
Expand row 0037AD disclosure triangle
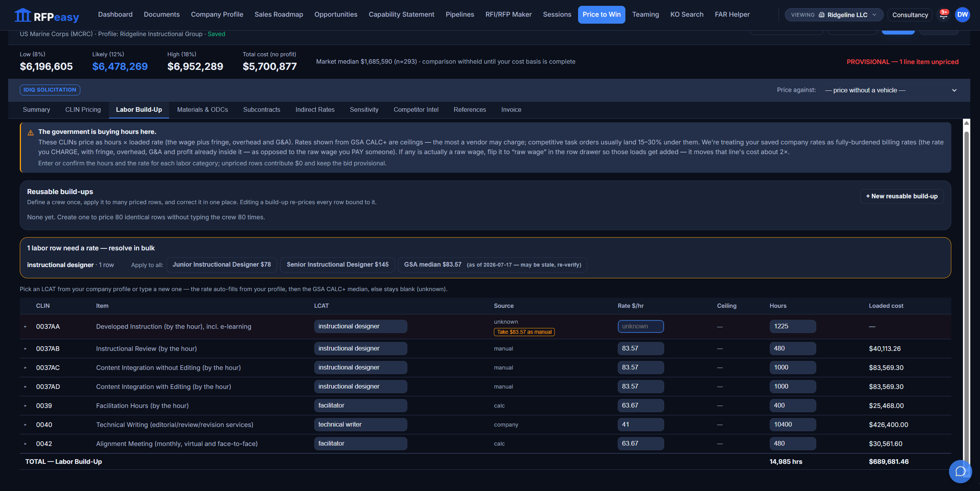pos(26,387)
